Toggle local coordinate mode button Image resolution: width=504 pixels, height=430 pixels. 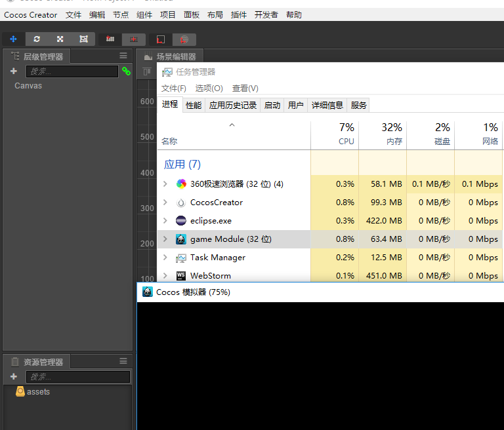160,39
